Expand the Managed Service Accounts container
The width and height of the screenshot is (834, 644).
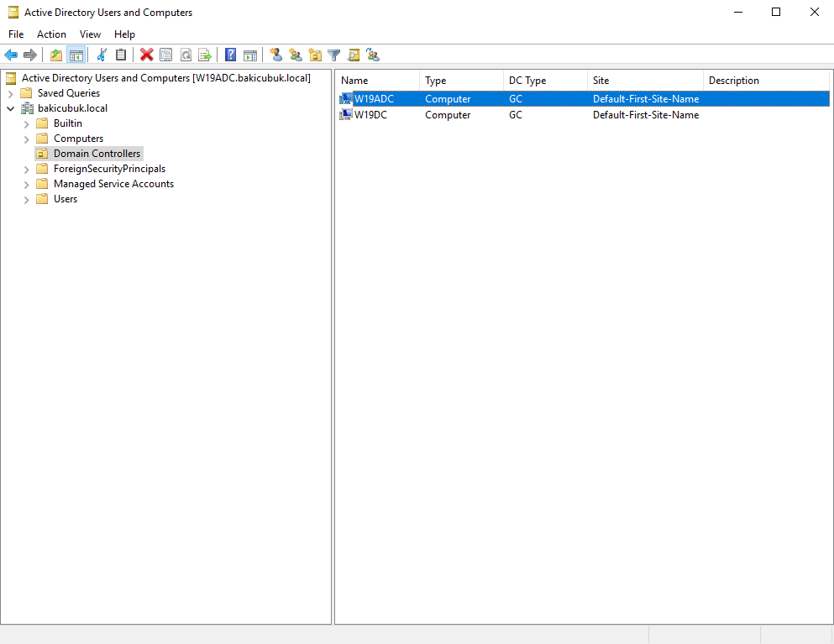[x=27, y=185]
